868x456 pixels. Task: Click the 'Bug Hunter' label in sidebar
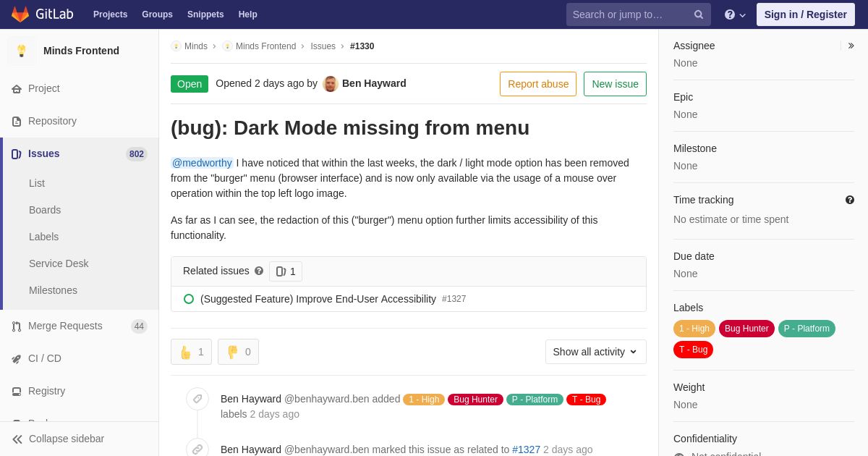tap(746, 329)
